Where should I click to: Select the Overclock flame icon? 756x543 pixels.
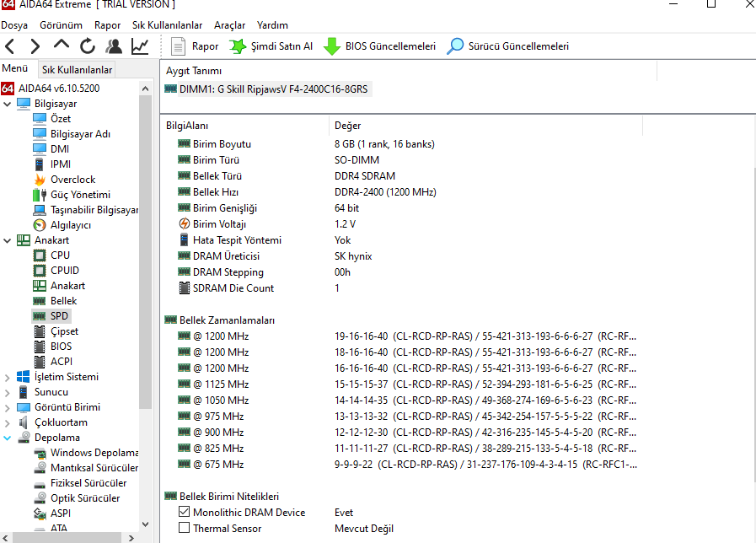(x=40, y=180)
